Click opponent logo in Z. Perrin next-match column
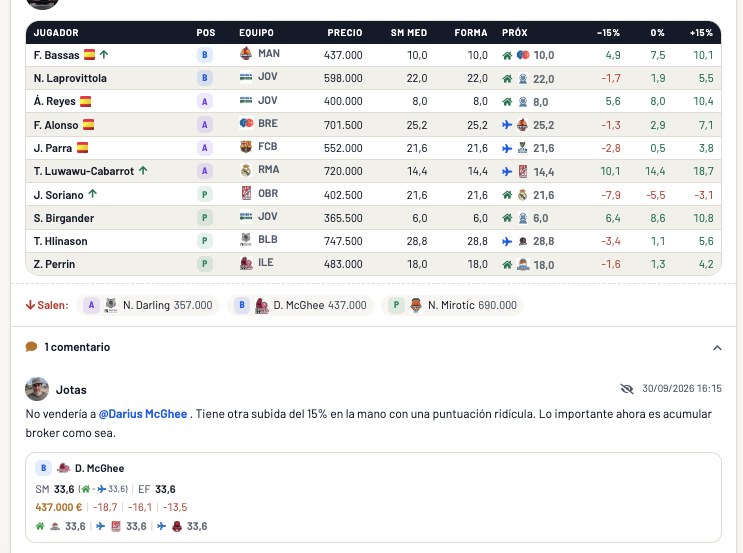Screen dimensions: 743x553 coord(523,264)
